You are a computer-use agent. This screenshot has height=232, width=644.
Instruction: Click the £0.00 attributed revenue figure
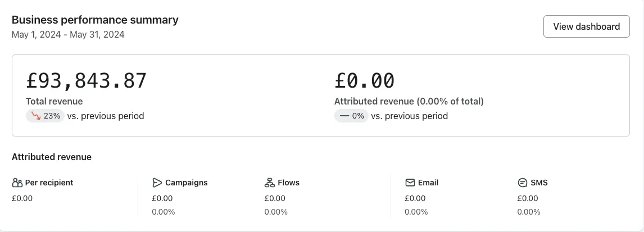(x=364, y=80)
